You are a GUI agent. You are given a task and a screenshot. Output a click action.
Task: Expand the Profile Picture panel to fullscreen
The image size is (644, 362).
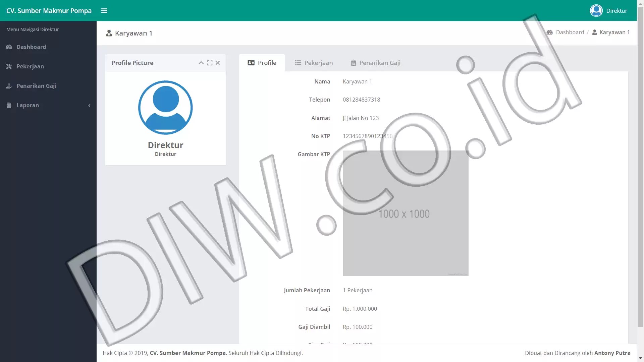pyautogui.click(x=210, y=63)
